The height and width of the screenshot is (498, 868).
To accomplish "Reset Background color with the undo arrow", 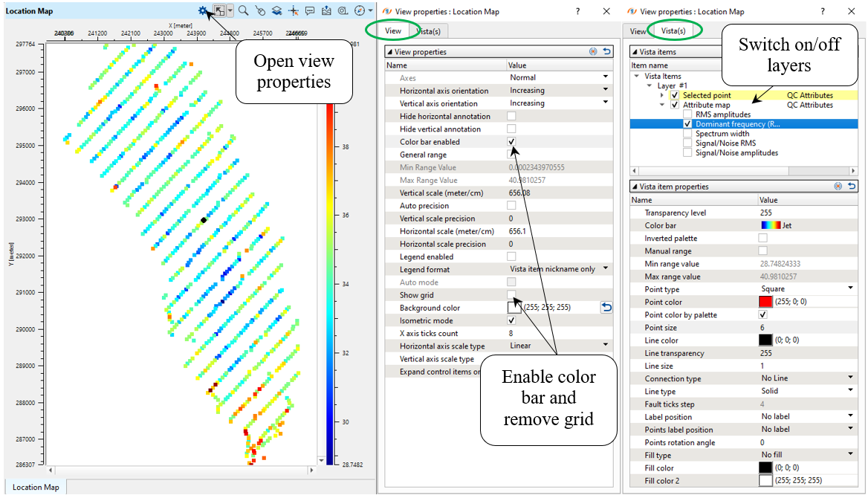I will (x=606, y=307).
